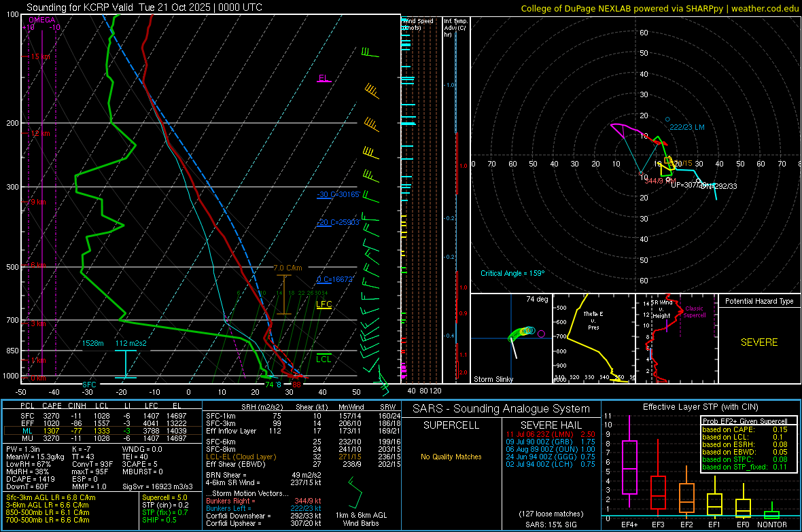
Task: Click the red "Bunkers Right =" line
Action: 264,501
